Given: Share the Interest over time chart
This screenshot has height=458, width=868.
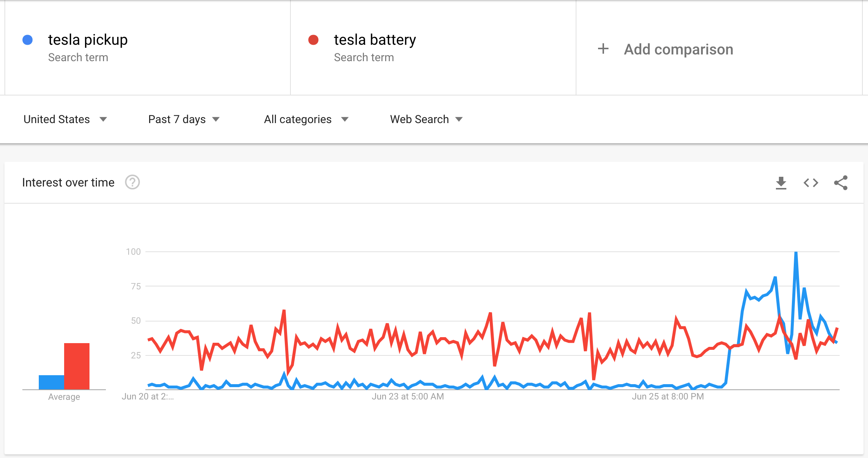Looking at the screenshot, I should (841, 183).
